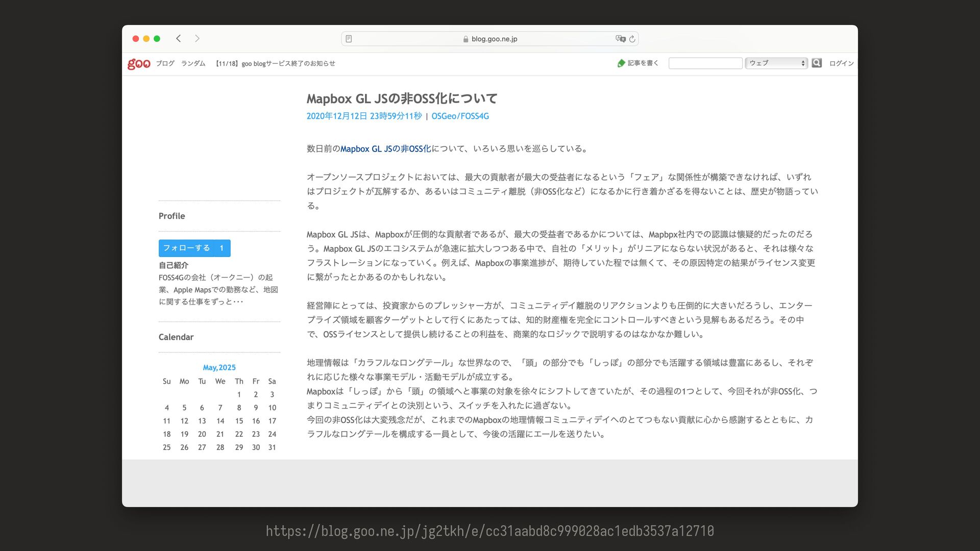Open the goo blog service termination notice
980x551 pixels.
tap(275, 64)
